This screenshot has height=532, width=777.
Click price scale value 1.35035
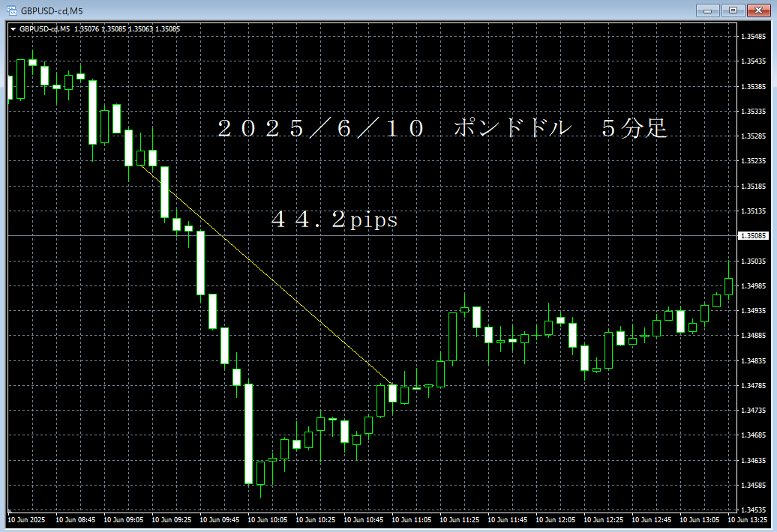point(753,262)
